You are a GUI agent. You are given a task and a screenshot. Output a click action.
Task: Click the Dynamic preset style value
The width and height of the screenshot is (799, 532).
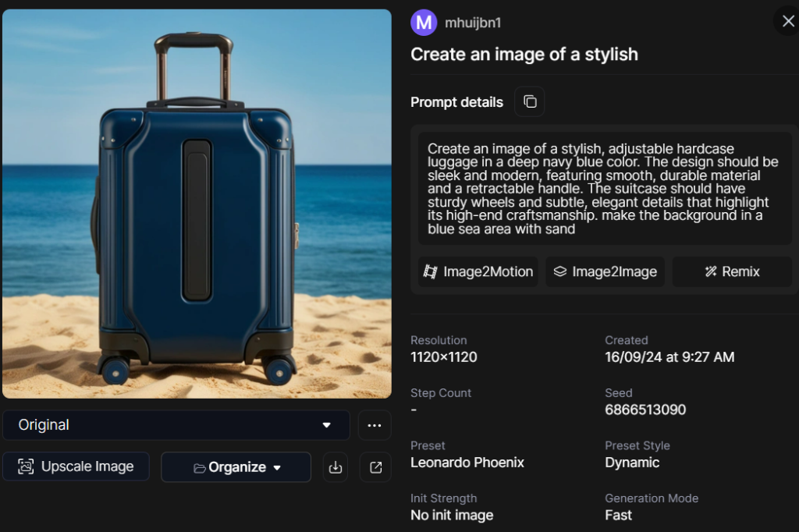coord(632,463)
